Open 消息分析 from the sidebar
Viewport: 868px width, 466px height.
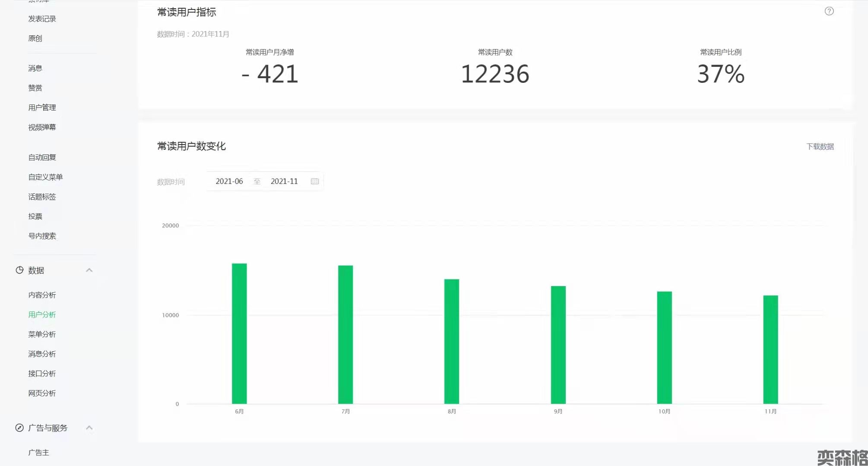click(x=42, y=354)
